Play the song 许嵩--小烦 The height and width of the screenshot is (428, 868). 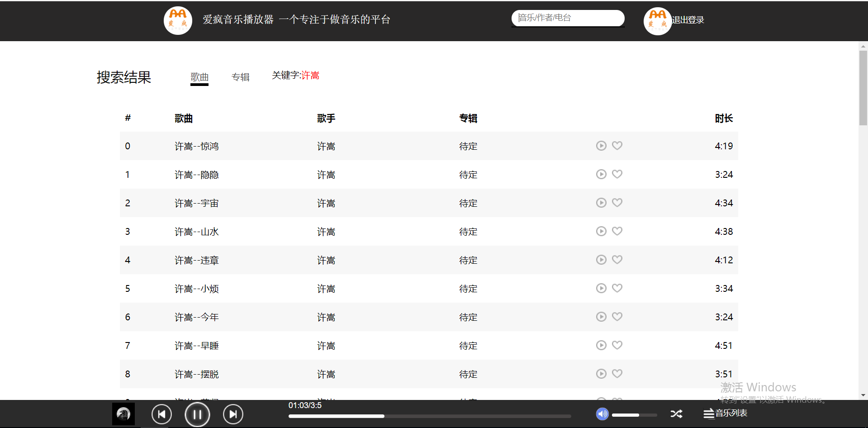click(601, 288)
